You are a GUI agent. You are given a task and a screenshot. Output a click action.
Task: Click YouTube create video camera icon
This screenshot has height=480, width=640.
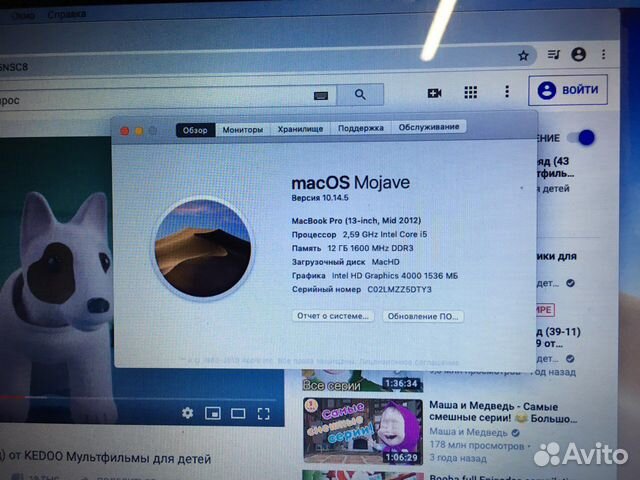[434, 93]
